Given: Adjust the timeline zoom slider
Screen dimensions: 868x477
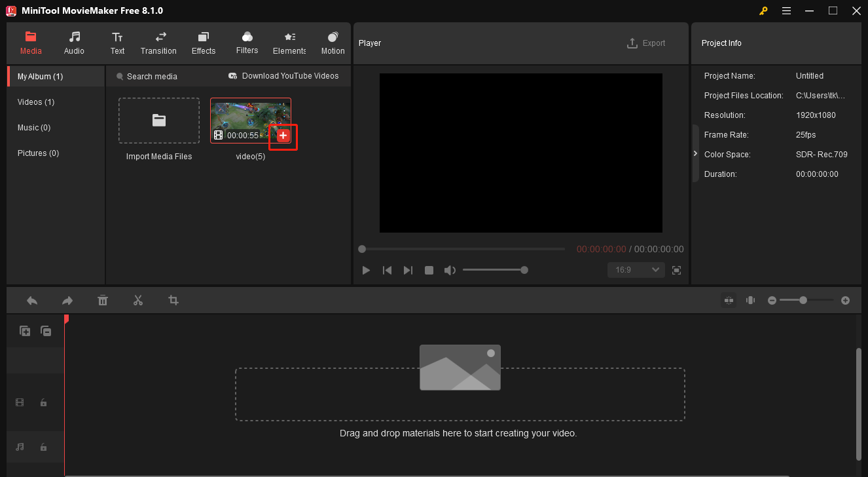Looking at the screenshot, I should 806,300.
